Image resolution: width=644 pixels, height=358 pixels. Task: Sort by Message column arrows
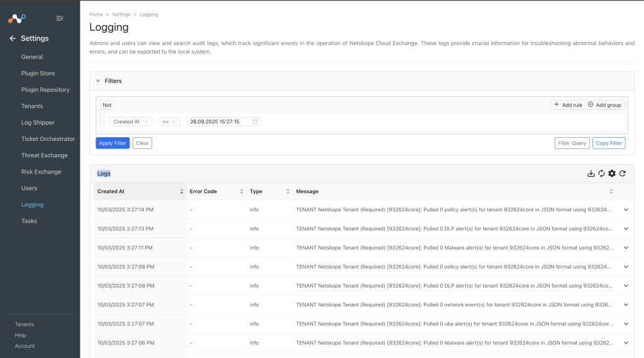[611, 191]
